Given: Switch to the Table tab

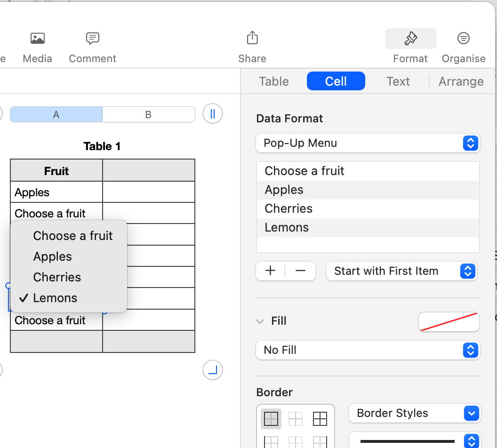Looking at the screenshot, I should (x=274, y=81).
